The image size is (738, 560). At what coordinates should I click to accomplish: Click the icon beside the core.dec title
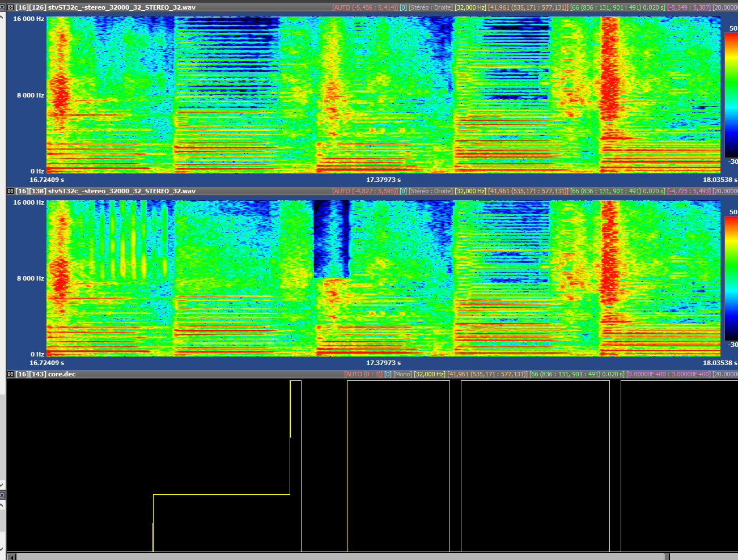[10, 374]
